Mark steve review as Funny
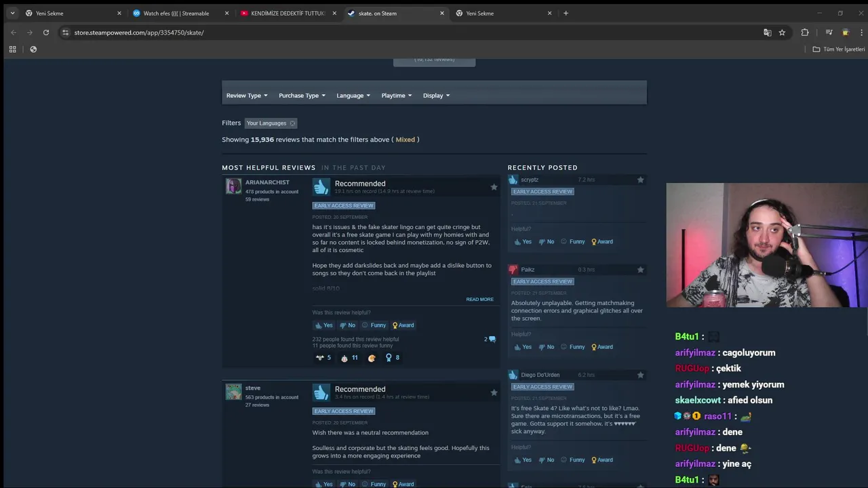Image resolution: width=868 pixels, height=488 pixels. pos(374,484)
